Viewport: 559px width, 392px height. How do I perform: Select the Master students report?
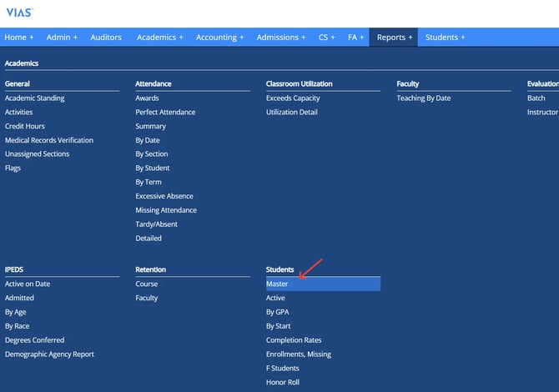click(278, 284)
